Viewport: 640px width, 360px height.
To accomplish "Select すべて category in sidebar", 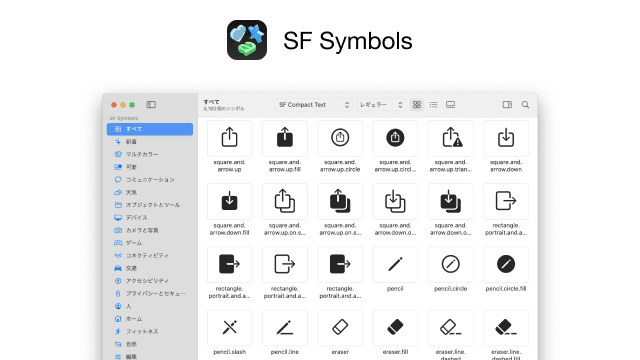I will [150, 129].
